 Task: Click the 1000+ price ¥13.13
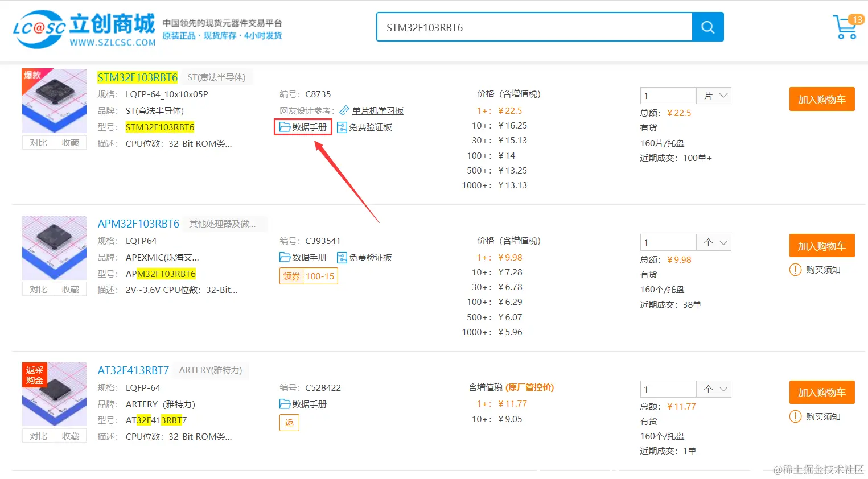point(512,185)
